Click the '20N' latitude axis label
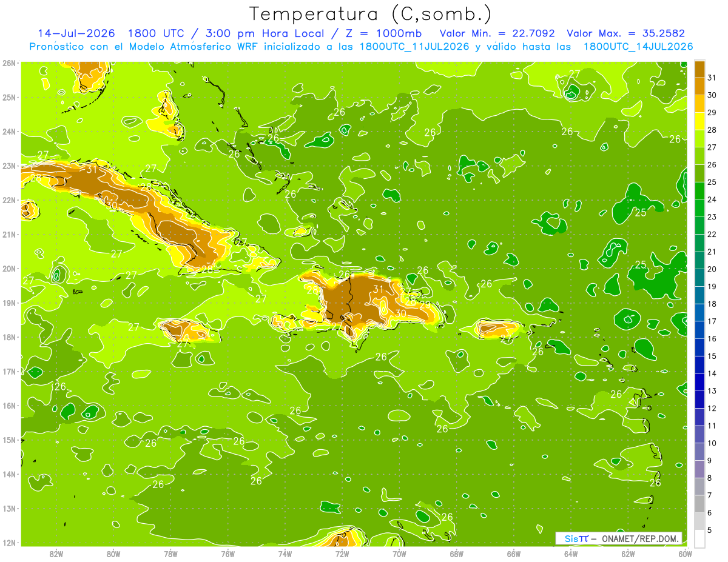The width and height of the screenshot is (728, 562). [x=8, y=269]
